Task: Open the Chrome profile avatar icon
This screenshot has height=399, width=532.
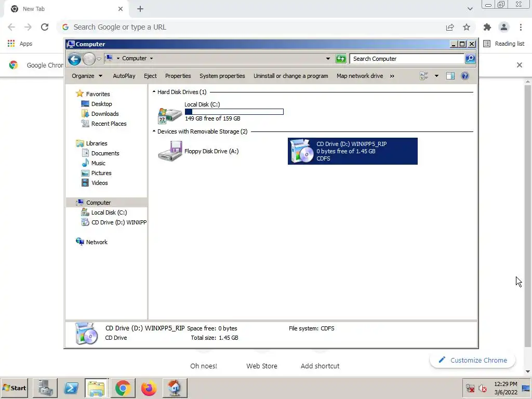Action: click(504, 27)
